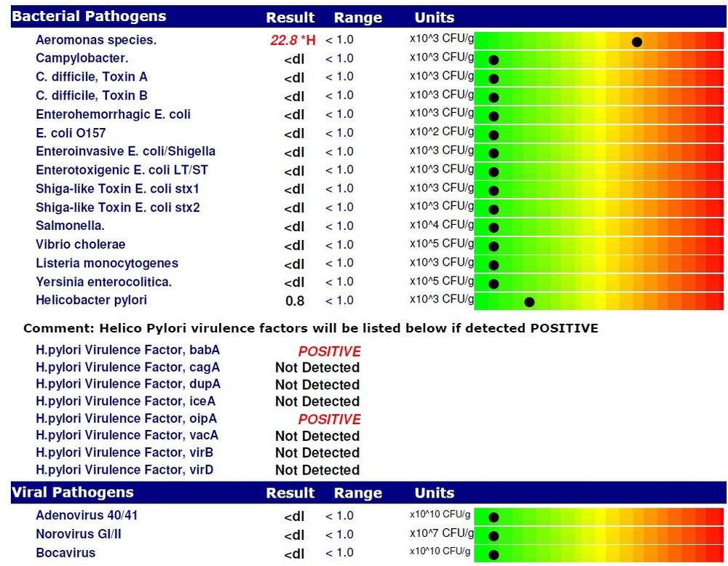Select the virD Not Detected result
Screen dimensions: 728x566
[317, 470]
